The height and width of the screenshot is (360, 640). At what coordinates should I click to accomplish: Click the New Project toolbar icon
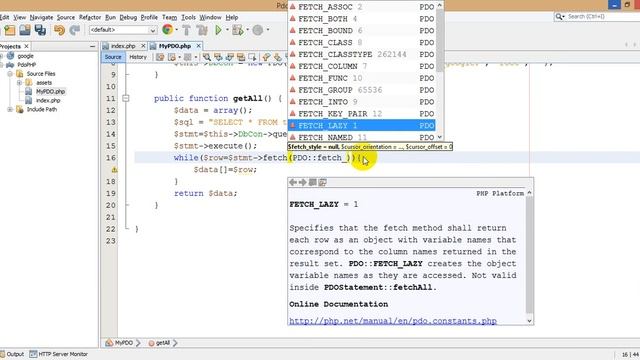(x=9, y=30)
